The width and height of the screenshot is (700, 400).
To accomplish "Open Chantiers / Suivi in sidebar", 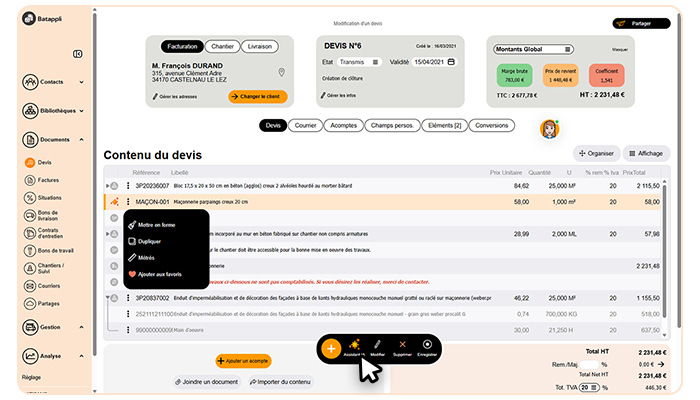I will pos(44,268).
